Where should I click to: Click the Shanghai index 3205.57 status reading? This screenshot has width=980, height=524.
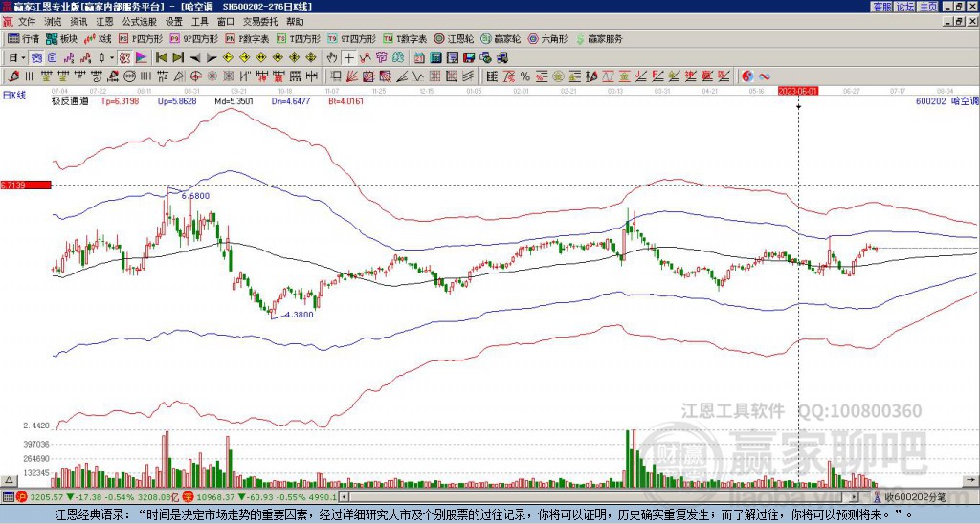coord(46,497)
